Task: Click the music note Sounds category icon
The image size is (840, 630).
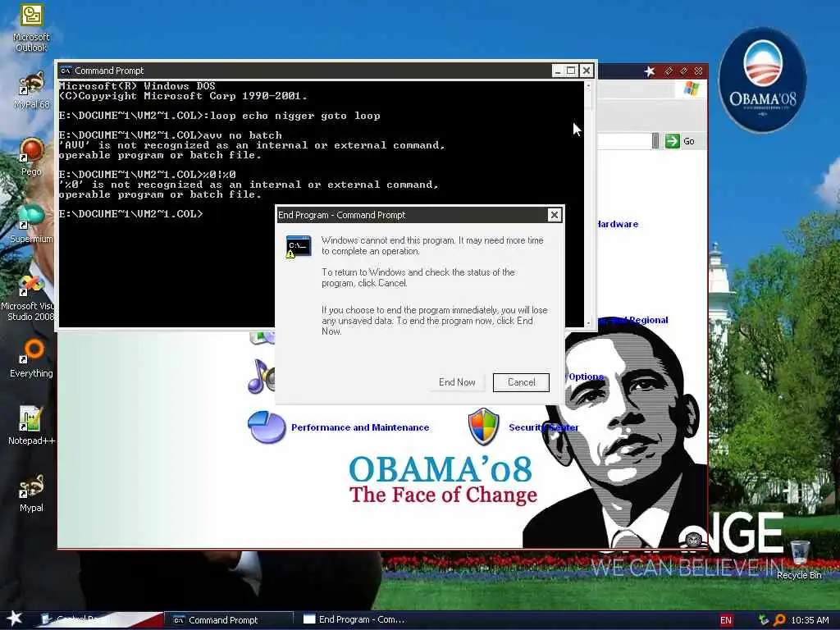Action: tap(262, 377)
